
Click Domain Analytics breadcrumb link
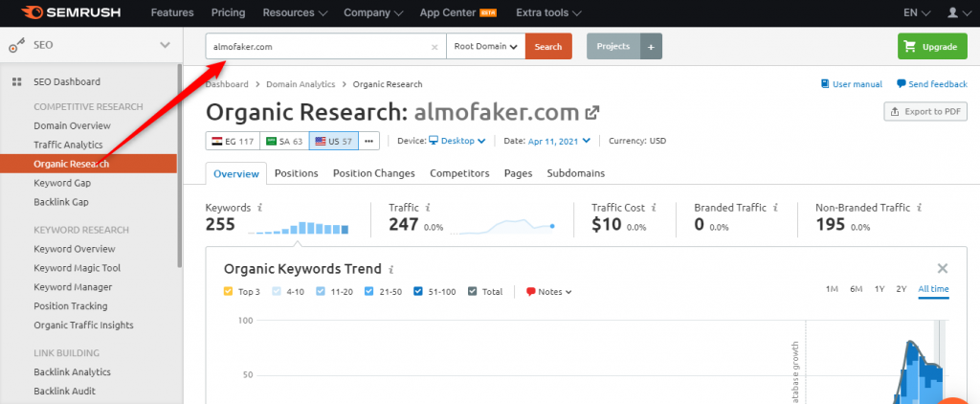[x=301, y=84]
